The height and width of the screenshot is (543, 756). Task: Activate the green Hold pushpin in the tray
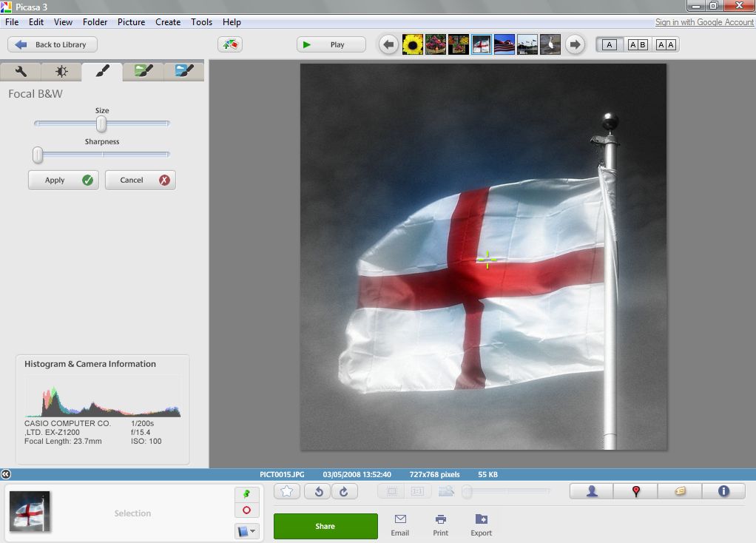point(247,492)
